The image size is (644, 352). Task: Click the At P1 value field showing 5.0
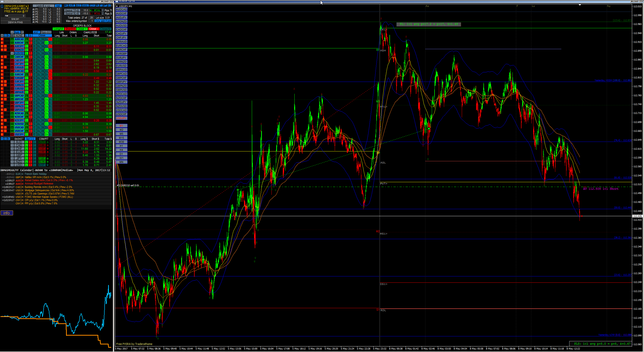[43, 9]
